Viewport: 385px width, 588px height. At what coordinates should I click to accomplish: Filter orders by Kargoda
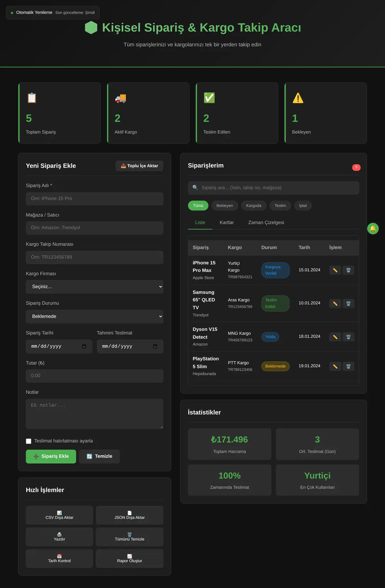254,206
